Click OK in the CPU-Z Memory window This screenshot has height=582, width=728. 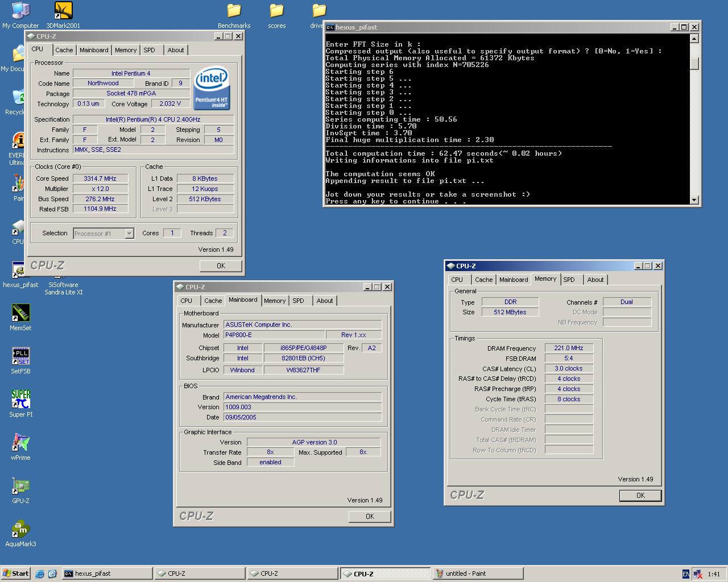(640, 495)
